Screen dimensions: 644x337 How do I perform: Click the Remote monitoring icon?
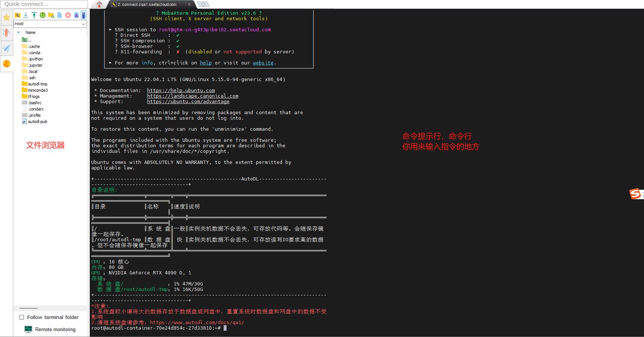pyautogui.click(x=28, y=329)
